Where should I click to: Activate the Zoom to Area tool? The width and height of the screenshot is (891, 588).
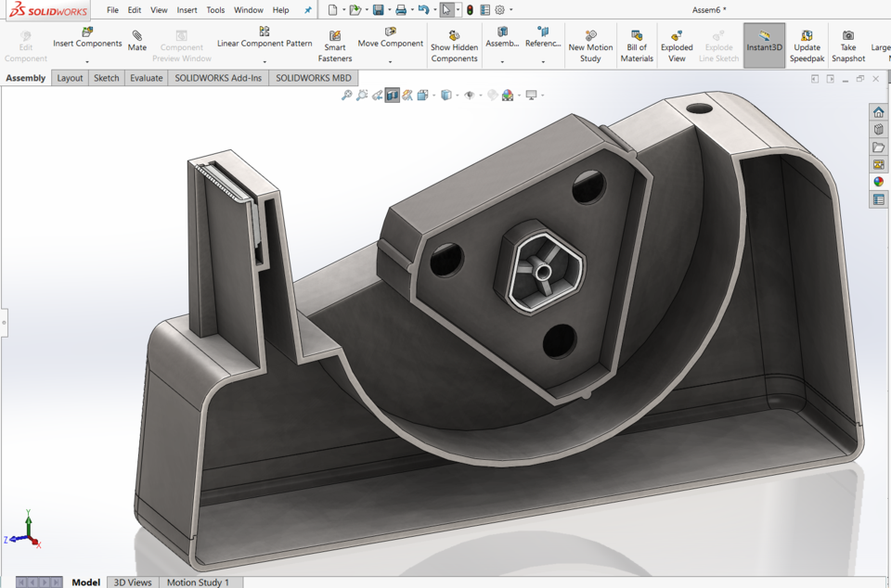pyautogui.click(x=362, y=94)
